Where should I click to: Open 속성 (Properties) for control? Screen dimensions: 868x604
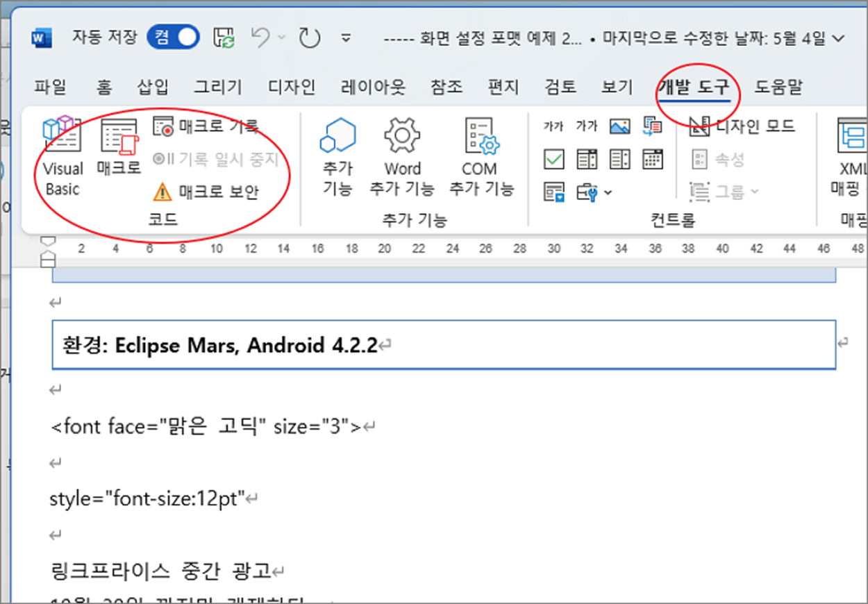click(x=718, y=160)
